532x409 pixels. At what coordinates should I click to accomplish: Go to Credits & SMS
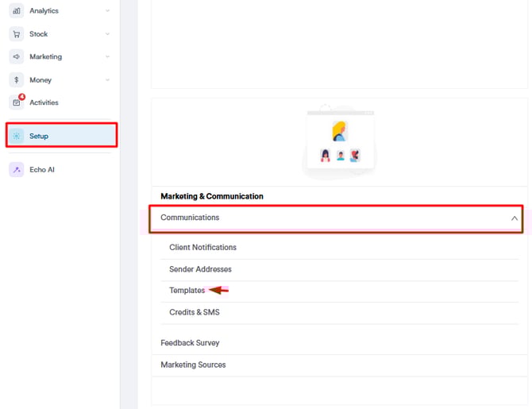194,312
